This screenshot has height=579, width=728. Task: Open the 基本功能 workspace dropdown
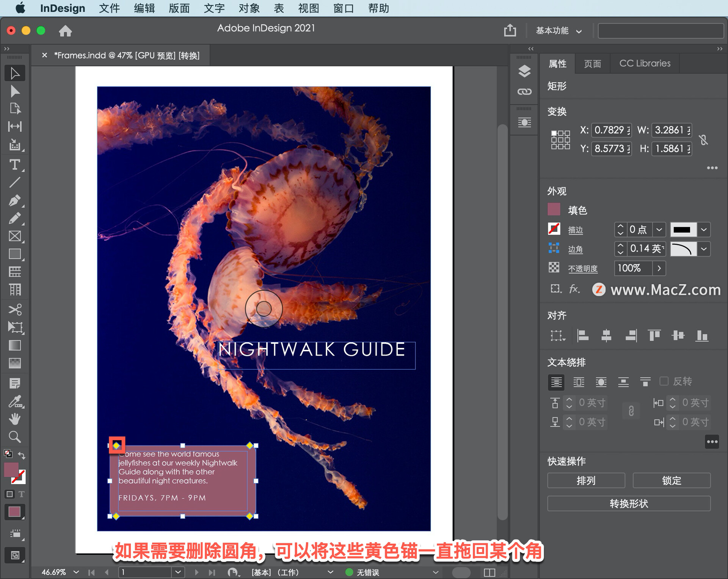pyautogui.click(x=559, y=31)
